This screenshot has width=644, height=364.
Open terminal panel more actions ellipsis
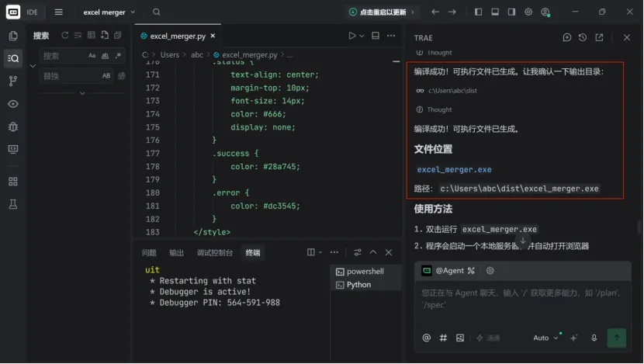tap(334, 252)
